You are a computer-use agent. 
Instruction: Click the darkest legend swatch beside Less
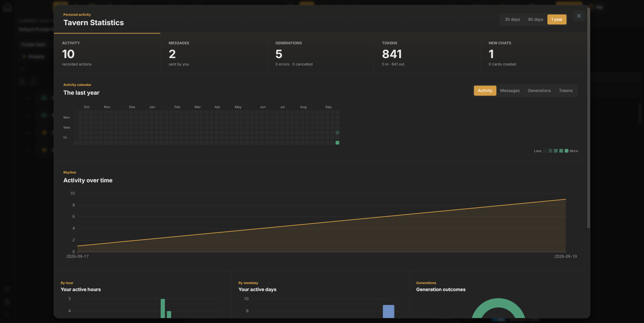pos(545,151)
